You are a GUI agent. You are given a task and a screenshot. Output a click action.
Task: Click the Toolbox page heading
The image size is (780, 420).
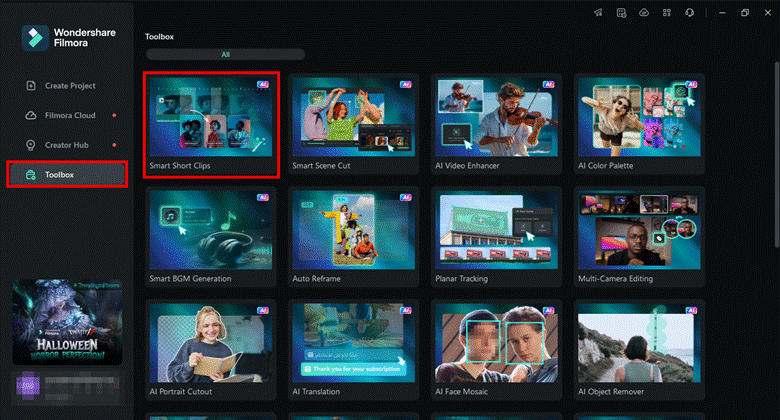(x=159, y=37)
